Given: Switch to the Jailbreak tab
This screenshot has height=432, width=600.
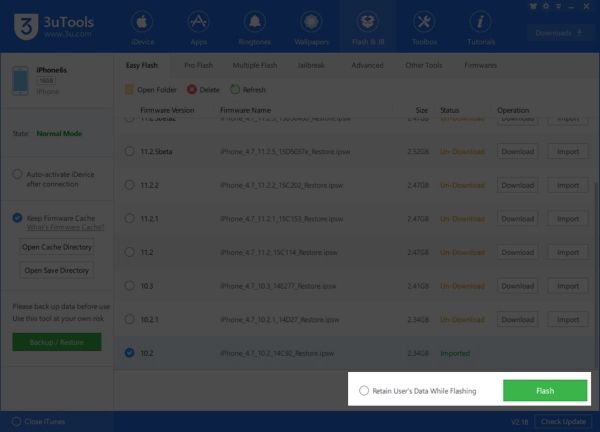Looking at the screenshot, I should [311, 65].
